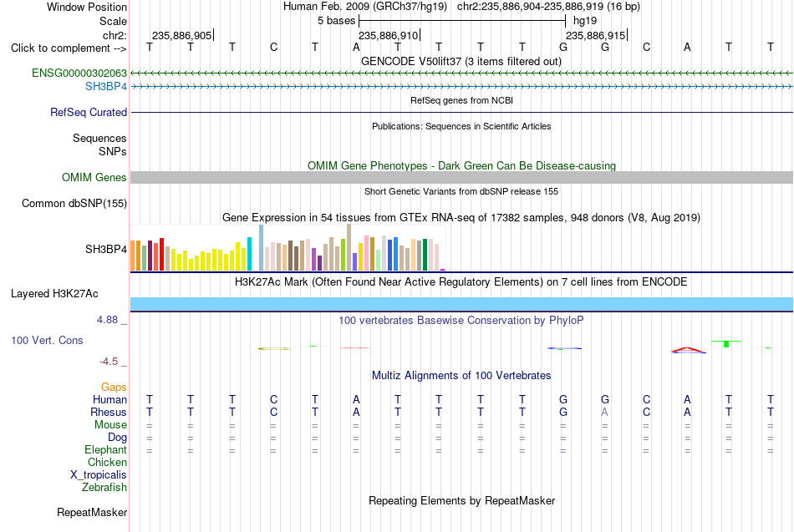Click the 'Click to complement -->' label
The width and height of the screenshot is (794, 532).
point(69,48)
